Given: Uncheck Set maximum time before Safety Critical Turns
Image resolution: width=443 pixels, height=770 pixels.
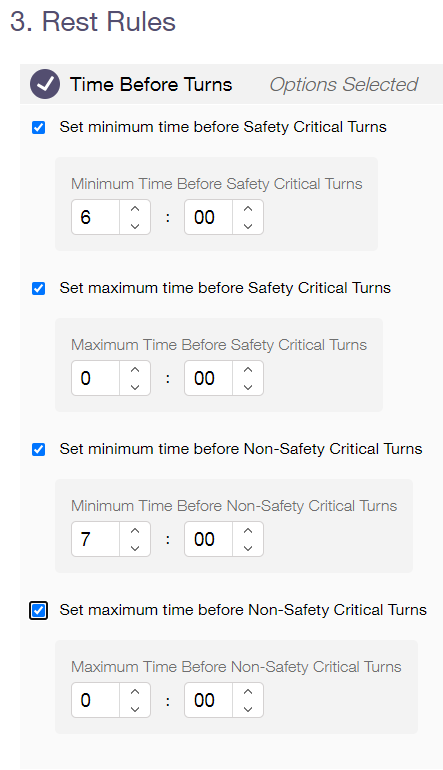Looking at the screenshot, I should pos(38,288).
